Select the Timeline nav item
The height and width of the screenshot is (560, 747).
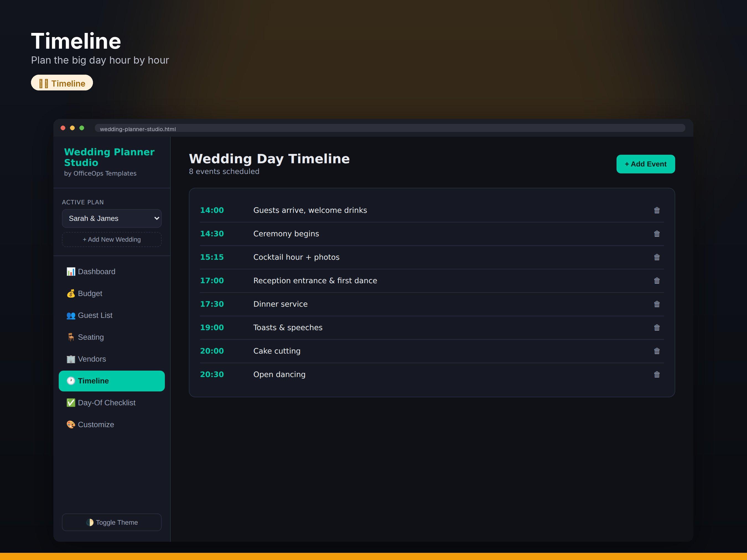tap(112, 381)
